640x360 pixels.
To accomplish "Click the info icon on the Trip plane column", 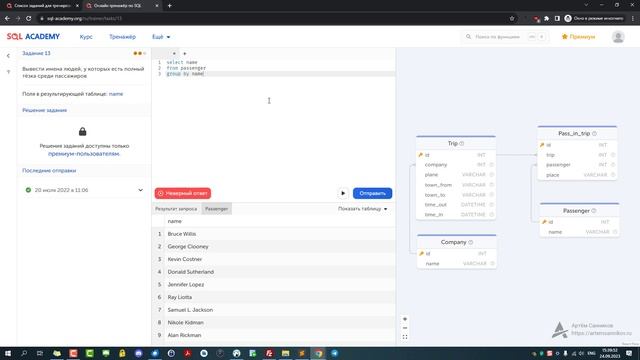I will (492, 175).
